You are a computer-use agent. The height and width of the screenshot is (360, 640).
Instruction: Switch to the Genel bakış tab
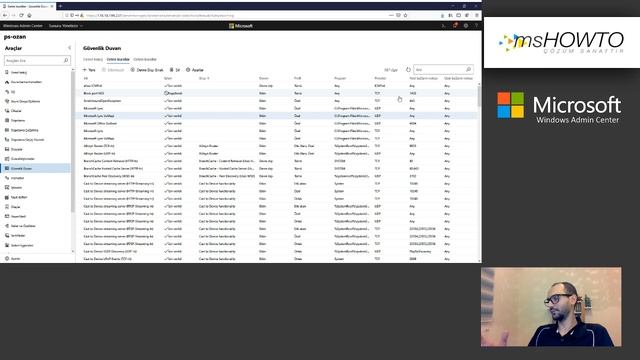pyautogui.click(x=93, y=59)
